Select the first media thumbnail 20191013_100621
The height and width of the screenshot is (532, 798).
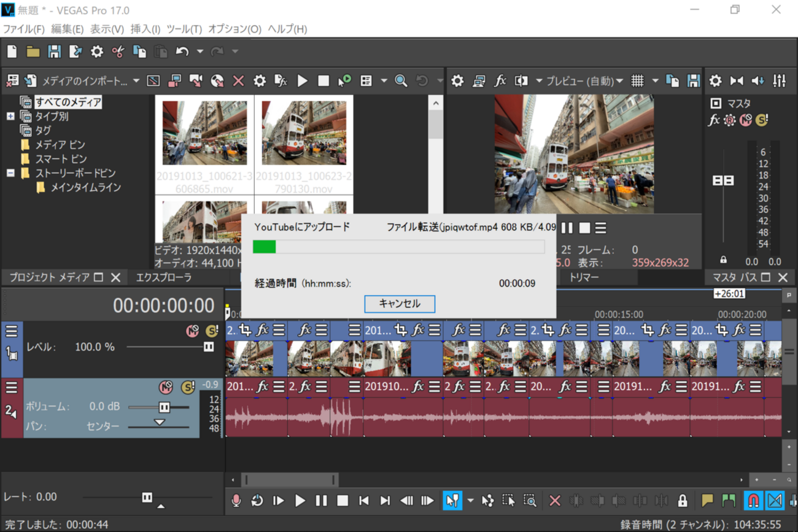point(204,134)
